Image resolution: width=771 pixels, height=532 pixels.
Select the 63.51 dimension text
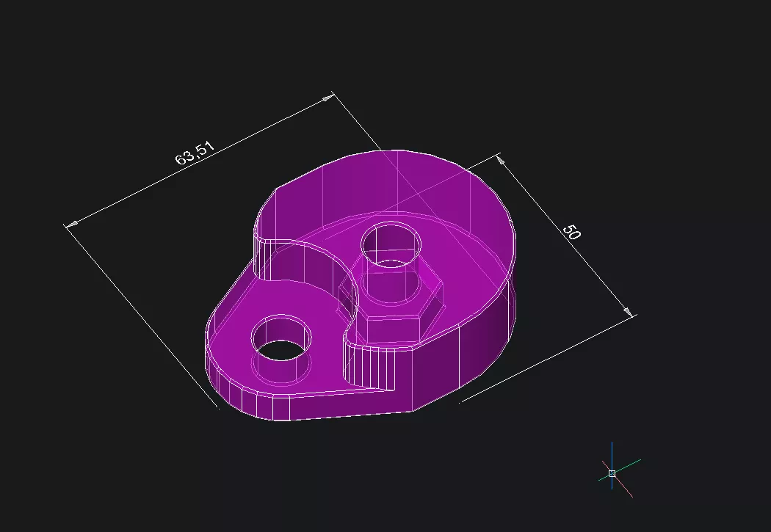click(x=195, y=153)
